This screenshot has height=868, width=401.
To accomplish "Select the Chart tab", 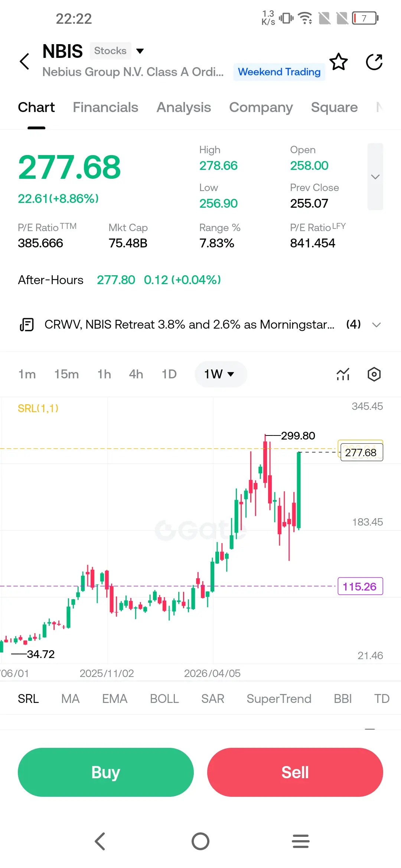I will [36, 107].
